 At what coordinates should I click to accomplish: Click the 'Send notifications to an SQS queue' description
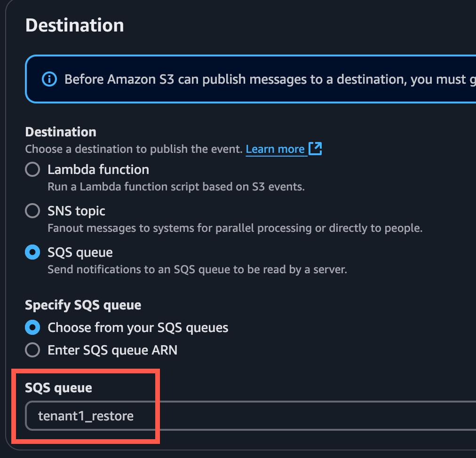(197, 270)
